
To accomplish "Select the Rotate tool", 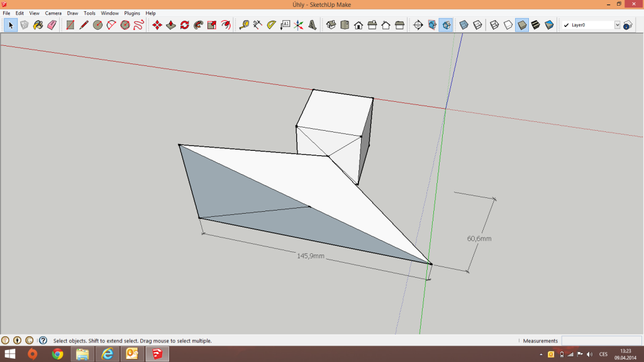I will (184, 25).
